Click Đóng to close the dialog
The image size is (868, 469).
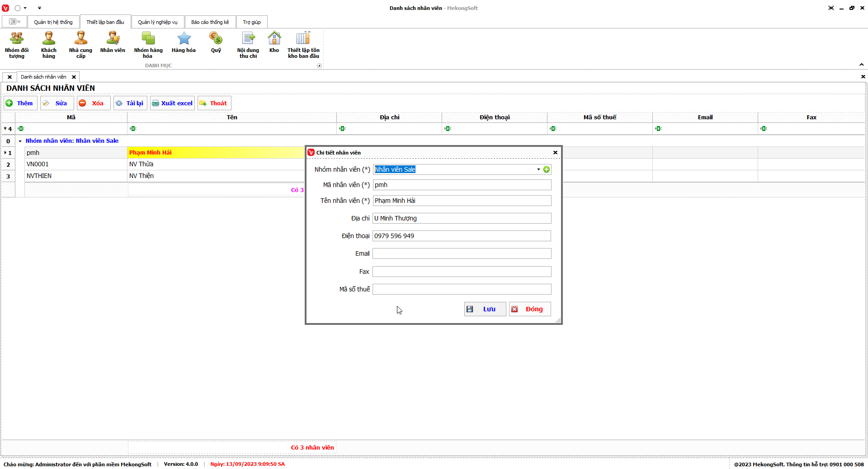click(x=530, y=309)
